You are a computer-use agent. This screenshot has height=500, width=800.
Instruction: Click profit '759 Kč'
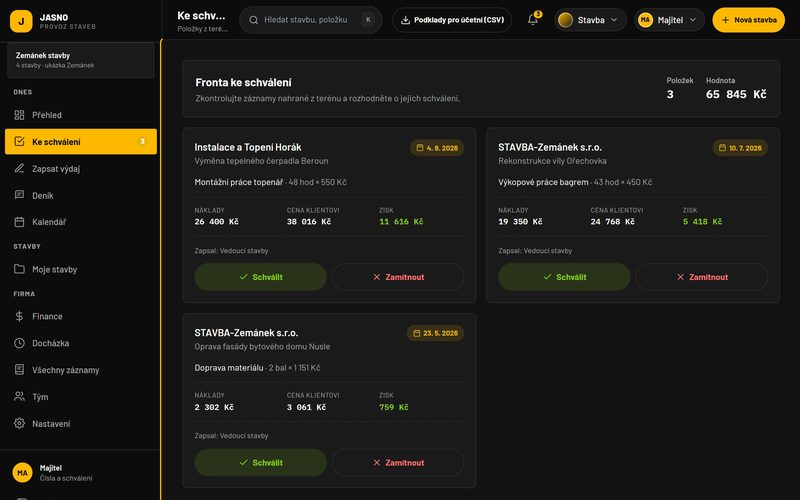coord(393,407)
